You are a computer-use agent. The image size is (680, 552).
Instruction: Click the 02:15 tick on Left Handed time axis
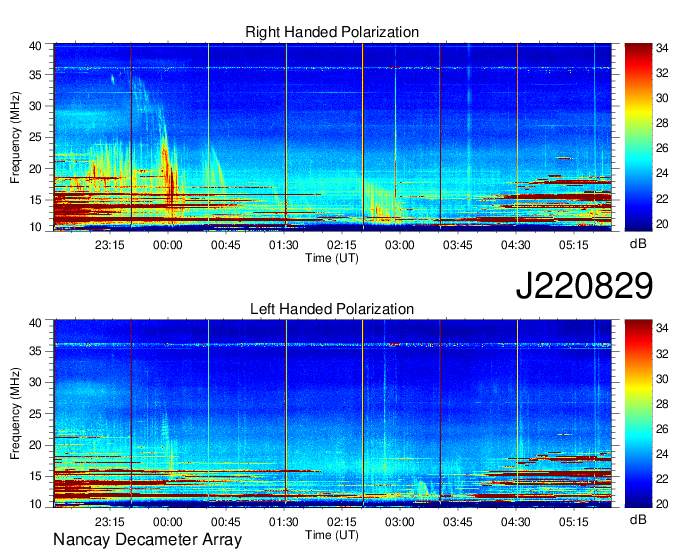[x=342, y=522]
